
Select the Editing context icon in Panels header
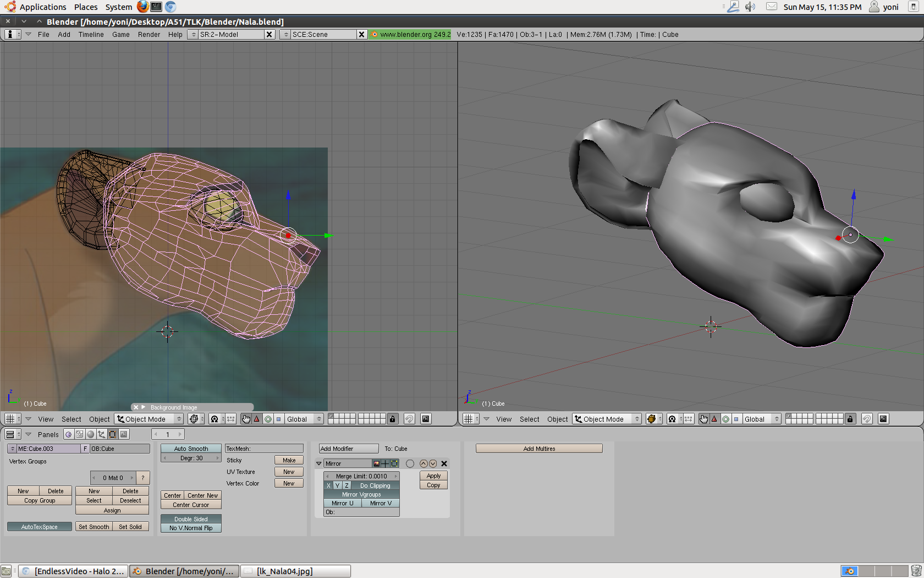click(x=113, y=434)
